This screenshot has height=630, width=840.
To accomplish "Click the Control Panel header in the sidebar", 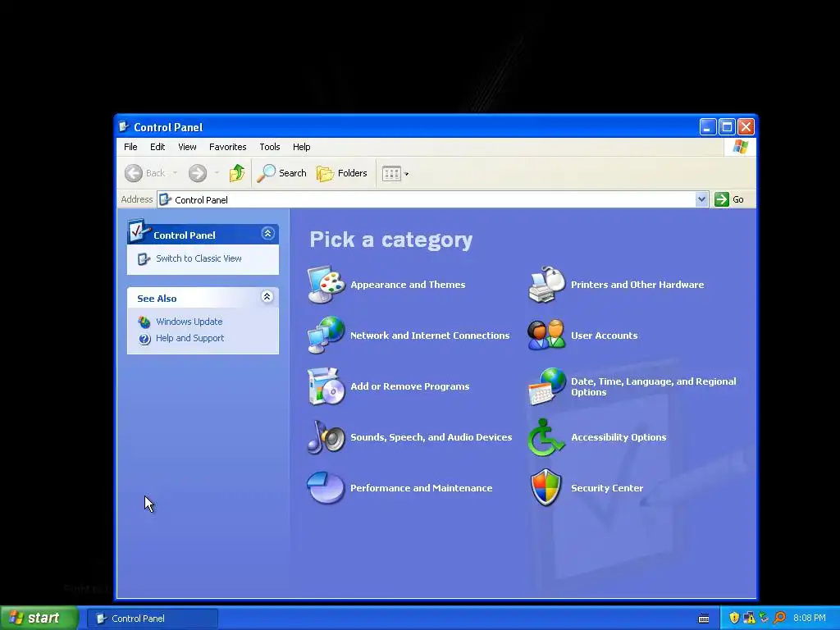I will [x=203, y=234].
